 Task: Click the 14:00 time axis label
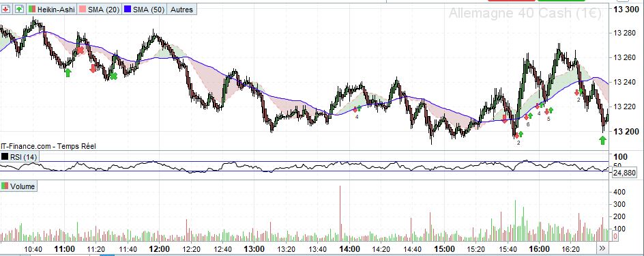tap(349, 249)
